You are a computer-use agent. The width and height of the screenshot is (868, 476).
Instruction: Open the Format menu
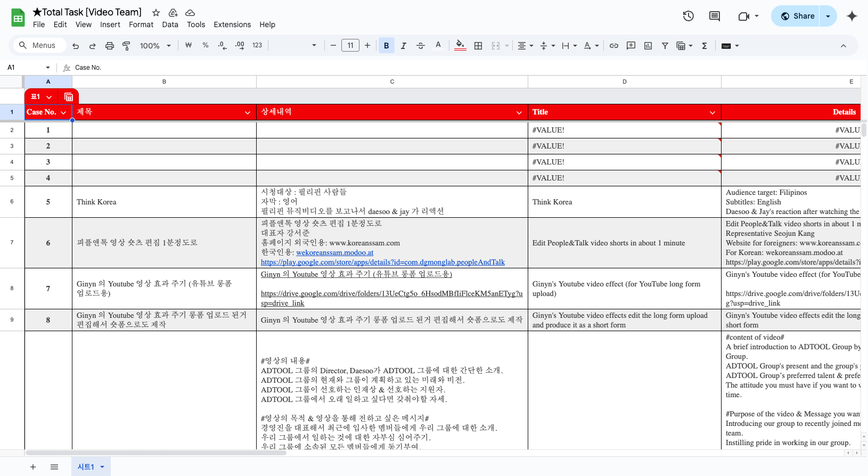coord(141,24)
